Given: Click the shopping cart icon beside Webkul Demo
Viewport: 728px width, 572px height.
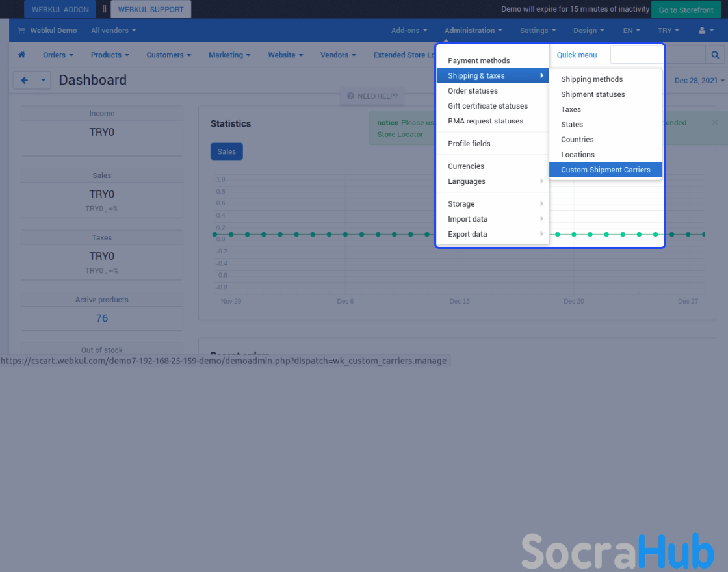Looking at the screenshot, I should click(x=21, y=31).
